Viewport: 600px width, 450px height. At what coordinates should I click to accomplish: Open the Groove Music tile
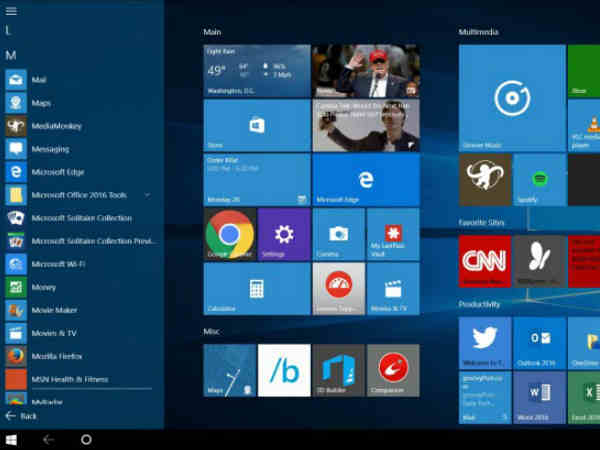click(511, 97)
